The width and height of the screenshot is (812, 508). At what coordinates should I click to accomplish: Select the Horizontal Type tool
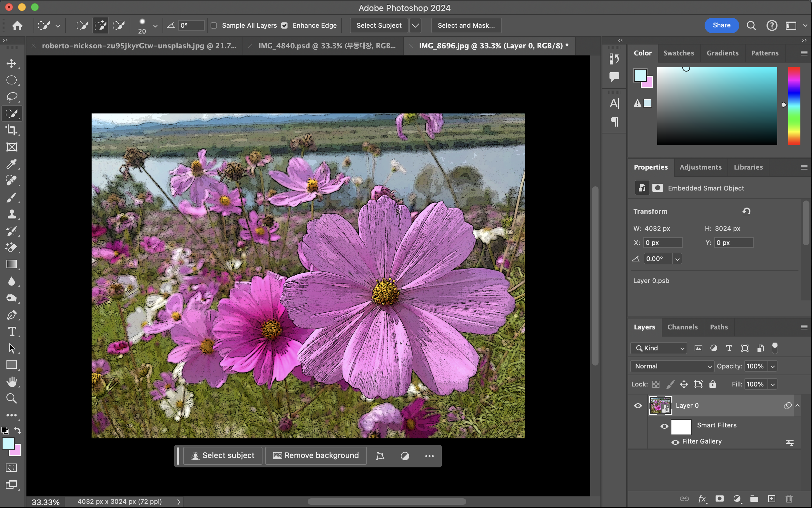(x=11, y=332)
